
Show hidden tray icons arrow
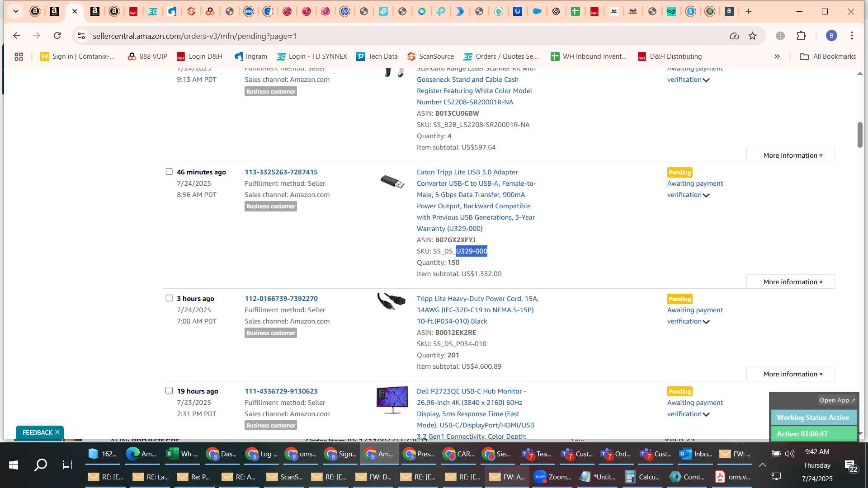click(x=762, y=465)
